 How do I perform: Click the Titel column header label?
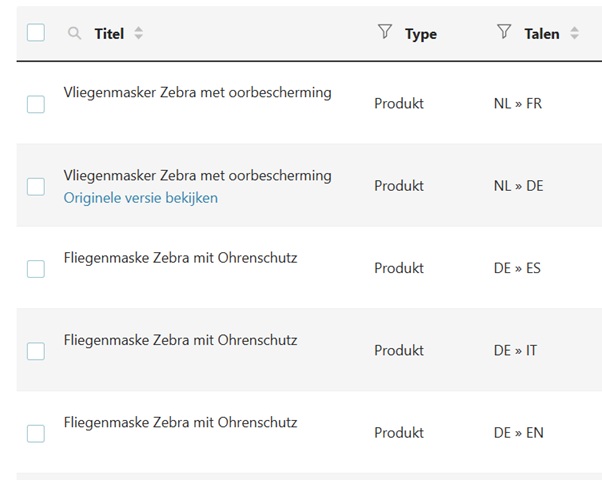point(109,34)
